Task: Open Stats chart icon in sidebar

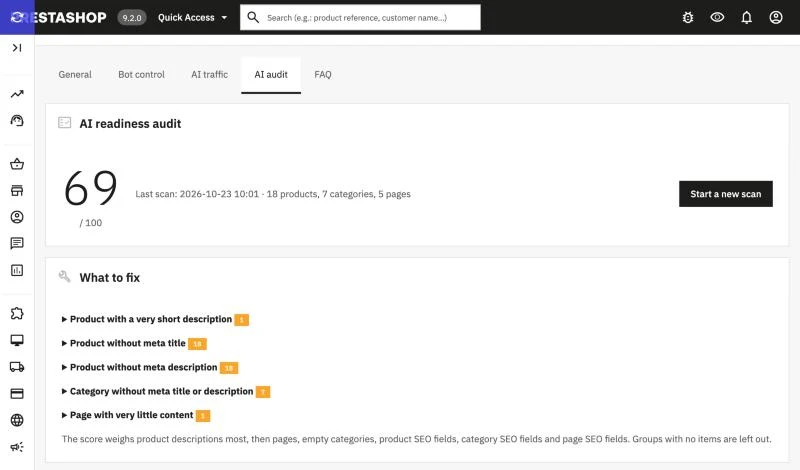Action: 17,270
